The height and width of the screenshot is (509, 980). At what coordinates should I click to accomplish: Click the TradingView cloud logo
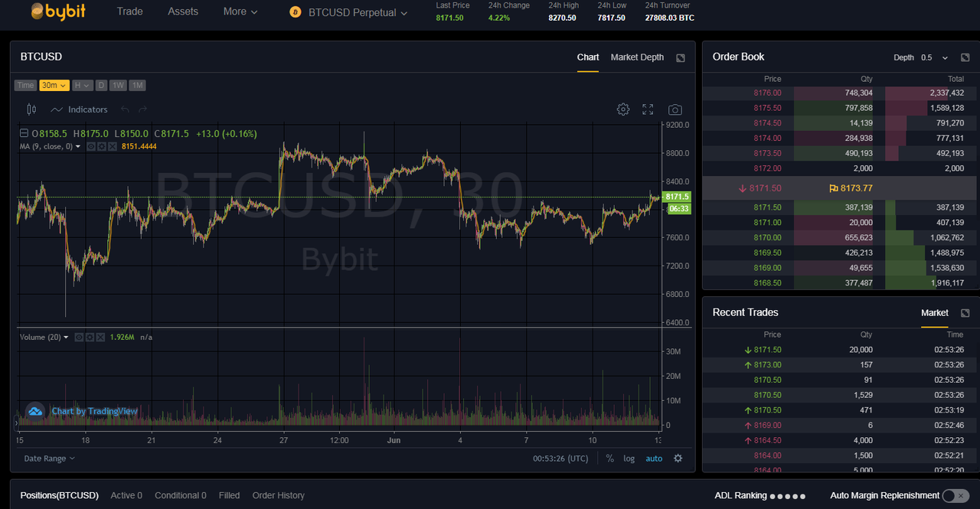pyautogui.click(x=35, y=411)
